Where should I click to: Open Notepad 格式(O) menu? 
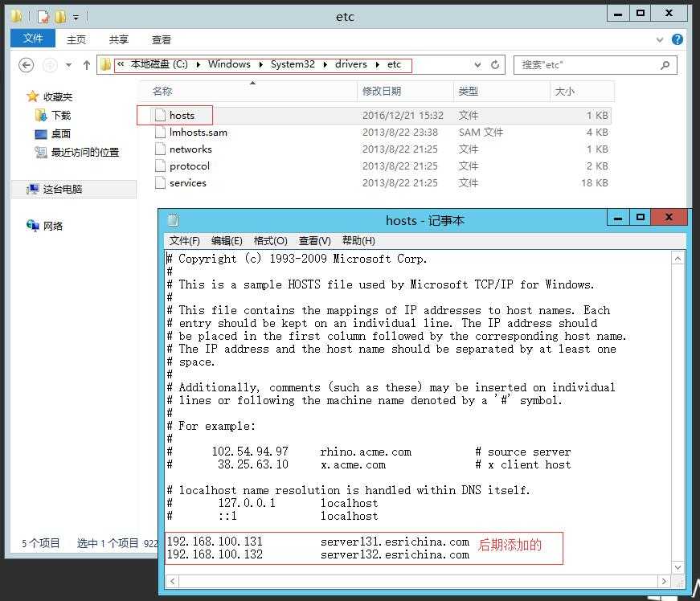[x=271, y=241]
